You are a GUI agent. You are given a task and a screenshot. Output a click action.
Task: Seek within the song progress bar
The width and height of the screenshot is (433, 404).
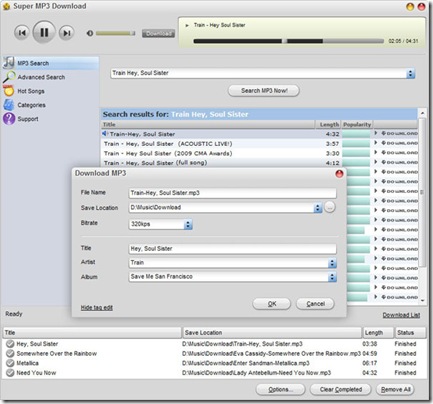[289, 41]
